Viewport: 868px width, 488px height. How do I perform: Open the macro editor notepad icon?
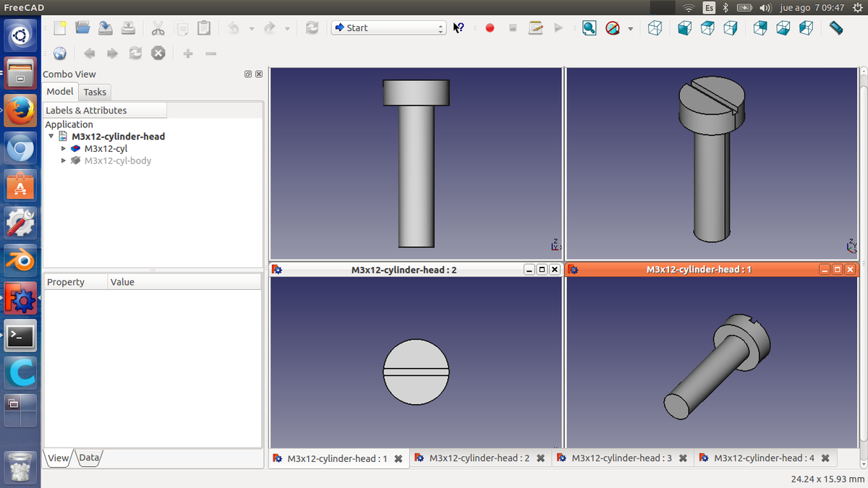tap(535, 28)
